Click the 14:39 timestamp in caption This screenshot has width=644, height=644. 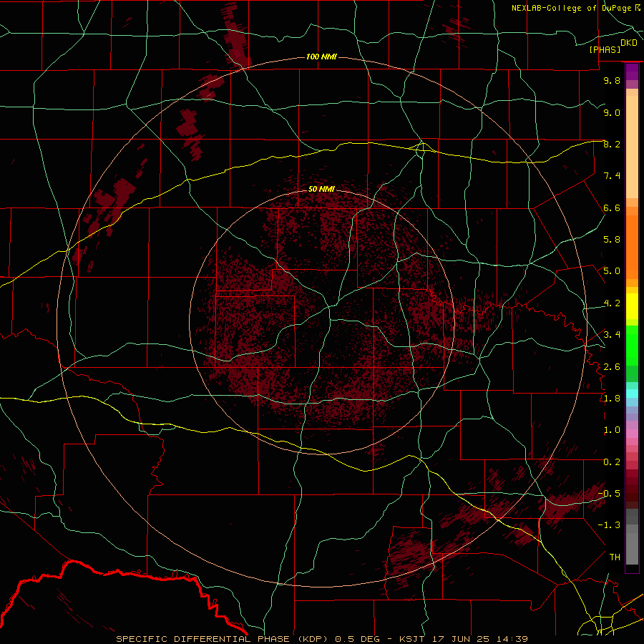[511, 639]
